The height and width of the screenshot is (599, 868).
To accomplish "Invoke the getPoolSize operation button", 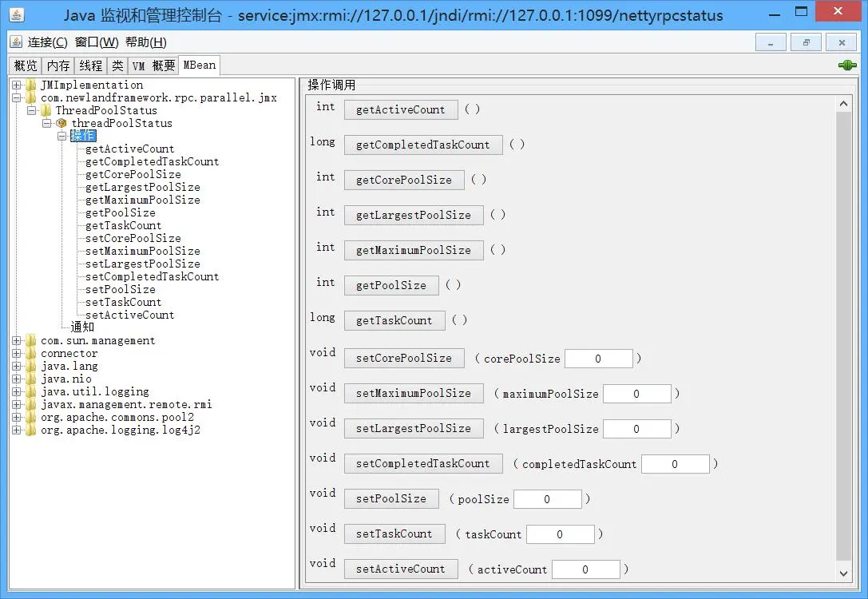I will tap(391, 285).
